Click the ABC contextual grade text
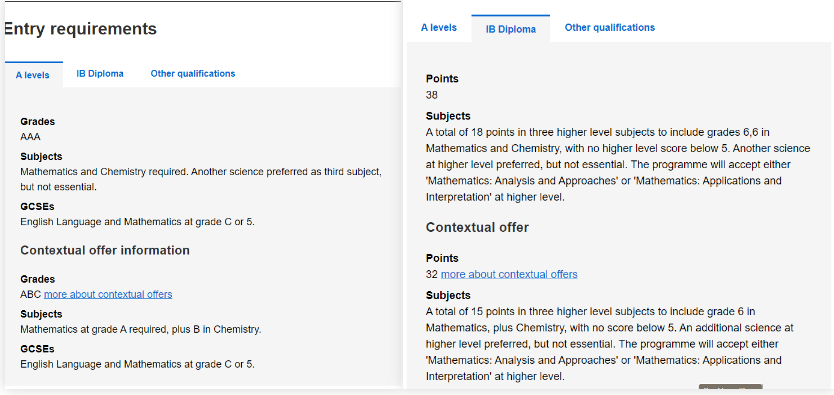The height and width of the screenshot is (395, 834). (x=30, y=295)
